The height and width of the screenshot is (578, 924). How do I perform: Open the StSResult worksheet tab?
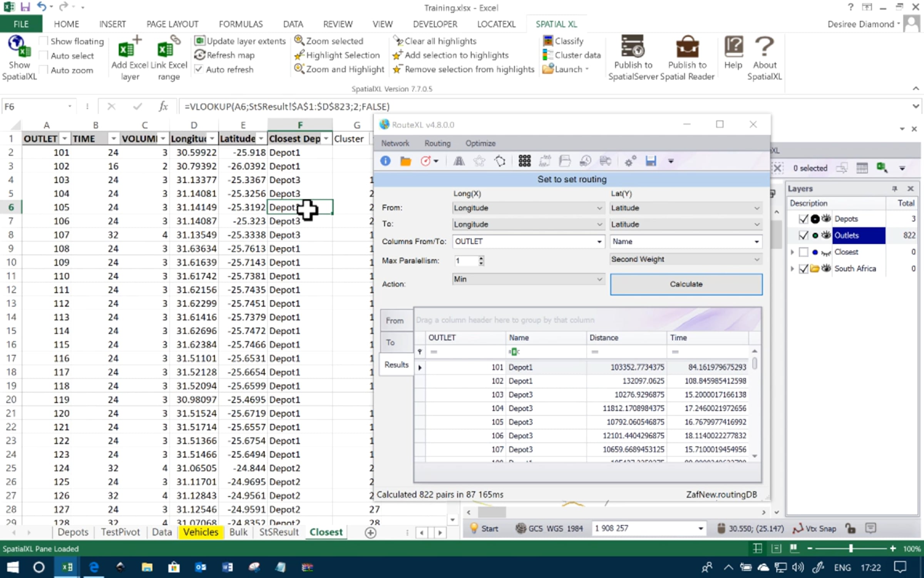(x=279, y=532)
